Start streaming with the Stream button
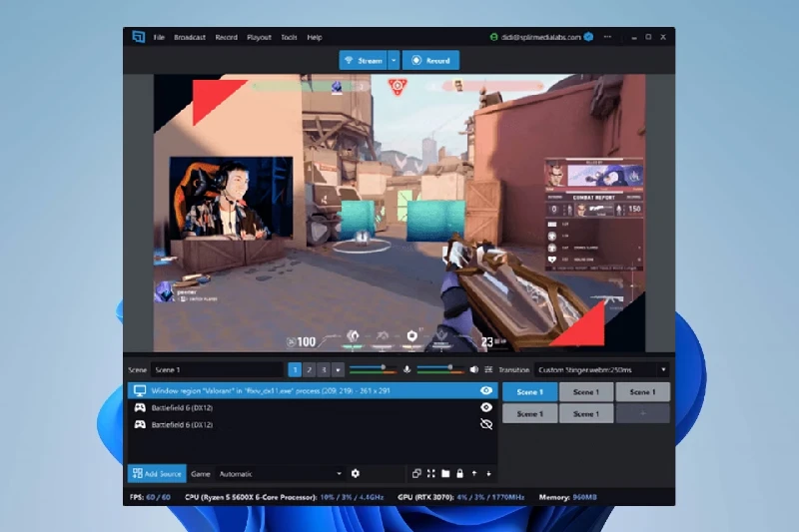Image resolution: width=799 pixels, height=532 pixels. pyautogui.click(x=363, y=60)
